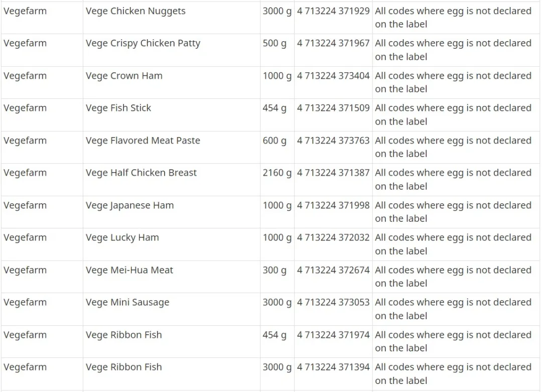Select the Vege Japanese Ham product name
Viewport: 542px width, 392px height.
tap(129, 205)
